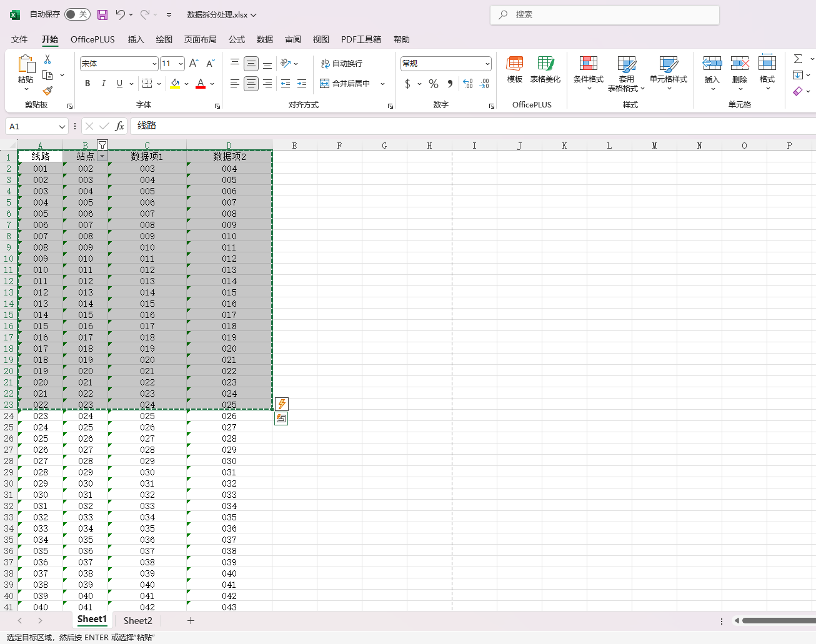
Task: Select column E header
Action: tap(294, 146)
